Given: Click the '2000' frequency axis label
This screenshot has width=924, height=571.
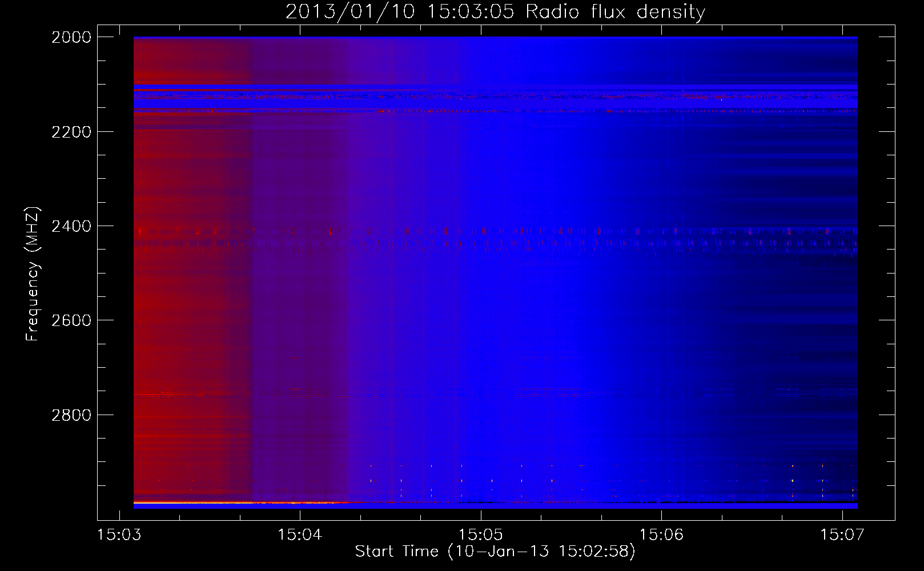Looking at the screenshot, I should (x=71, y=37).
